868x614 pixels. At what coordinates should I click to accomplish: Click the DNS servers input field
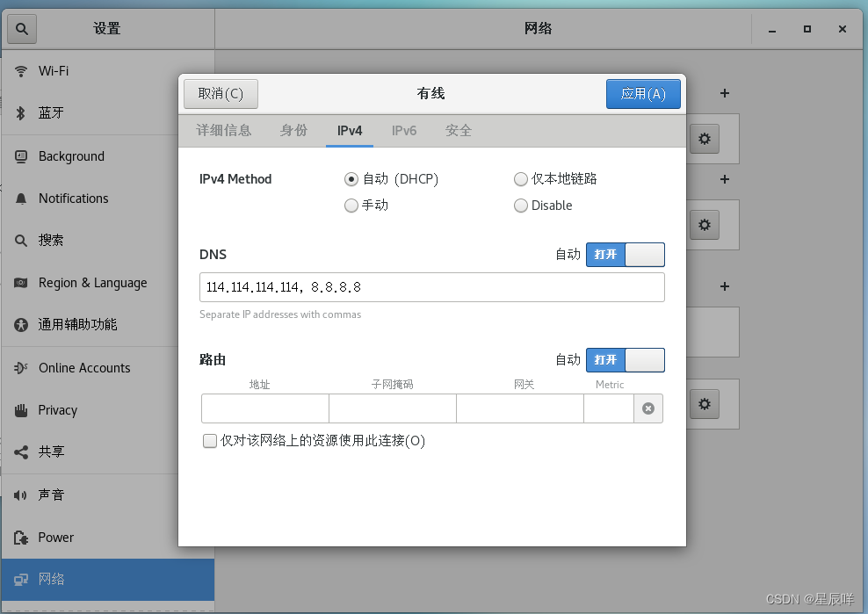click(431, 287)
